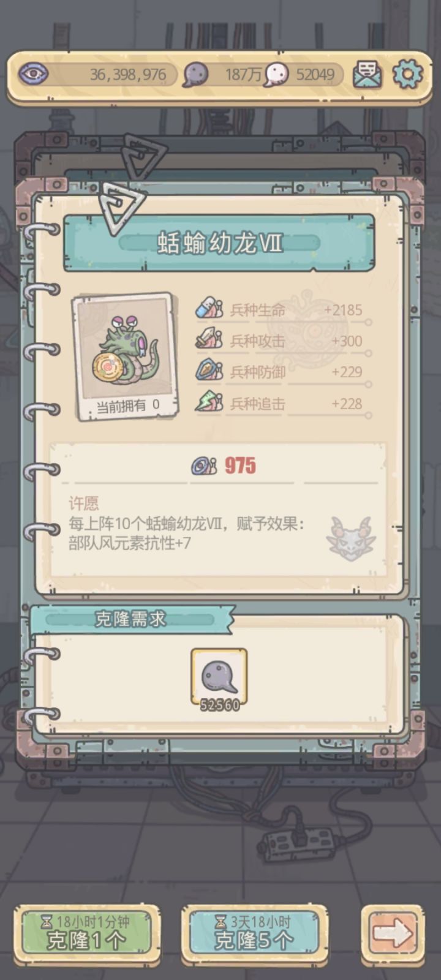Tap the 兵种攻击 sword stat icon
The image size is (441, 980).
209,340
